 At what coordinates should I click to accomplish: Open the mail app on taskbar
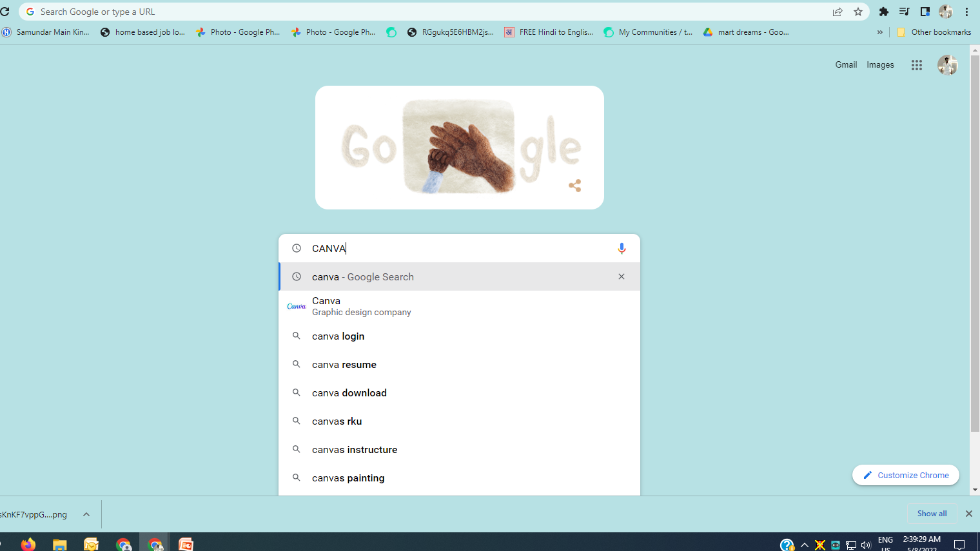[91, 545]
